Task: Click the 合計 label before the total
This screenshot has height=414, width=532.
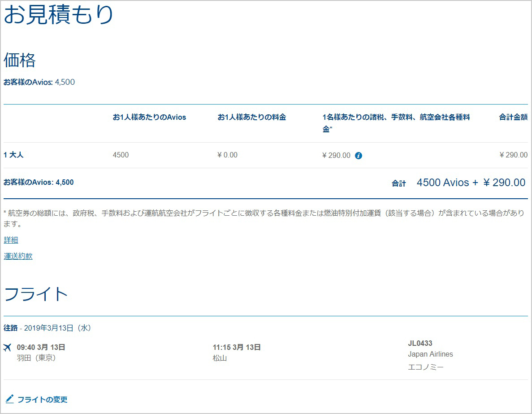Action: [398, 183]
